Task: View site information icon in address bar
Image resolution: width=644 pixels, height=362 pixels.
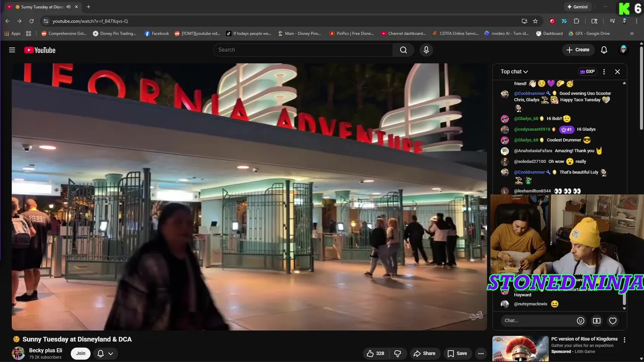Action: pos(46,21)
